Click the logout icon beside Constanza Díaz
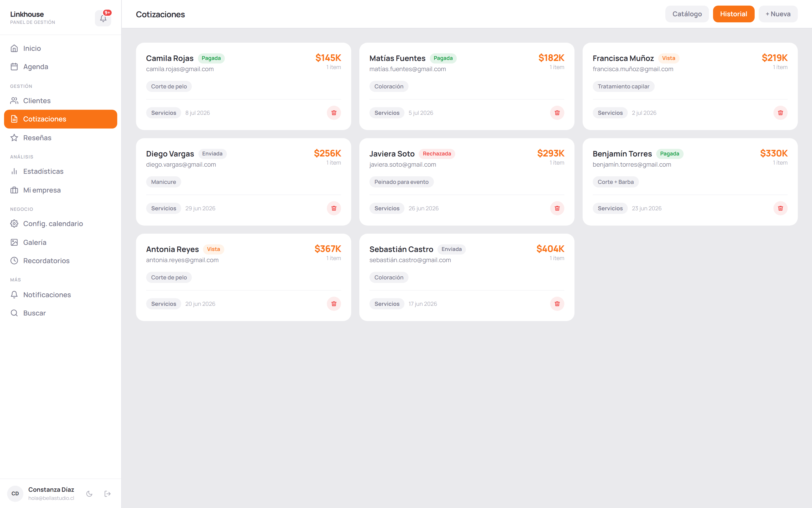812x508 pixels. 107,494
